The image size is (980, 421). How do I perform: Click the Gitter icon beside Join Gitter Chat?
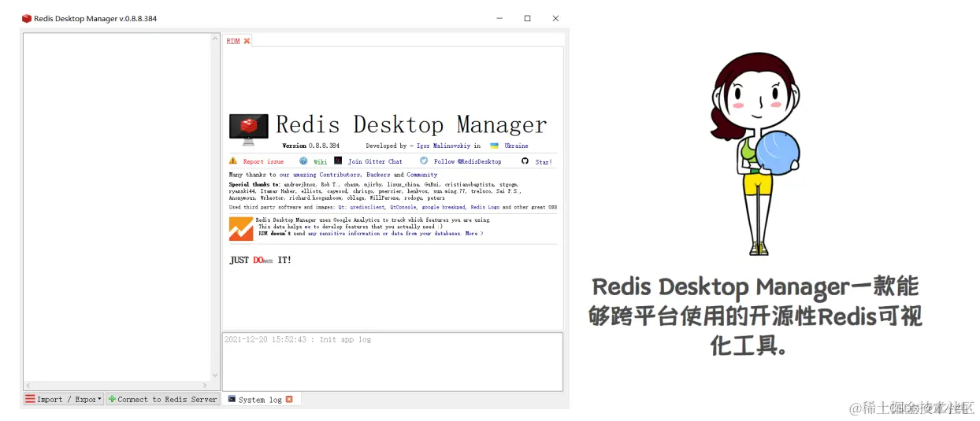338,161
